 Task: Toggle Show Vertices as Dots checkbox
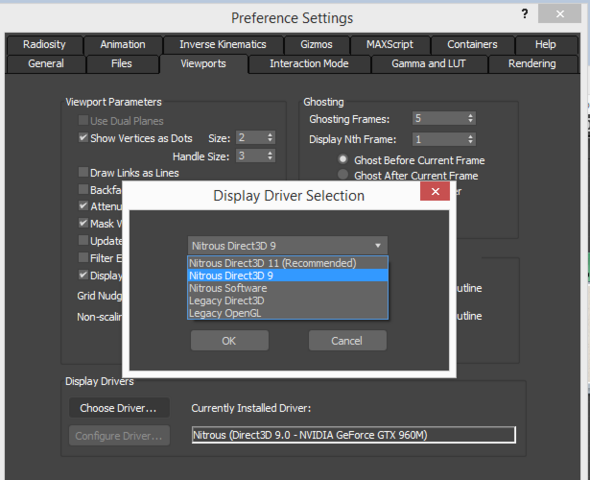point(83,137)
